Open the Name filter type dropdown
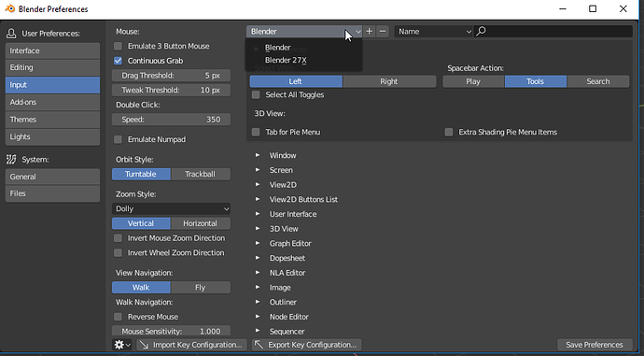644x356 pixels. [x=434, y=31]
